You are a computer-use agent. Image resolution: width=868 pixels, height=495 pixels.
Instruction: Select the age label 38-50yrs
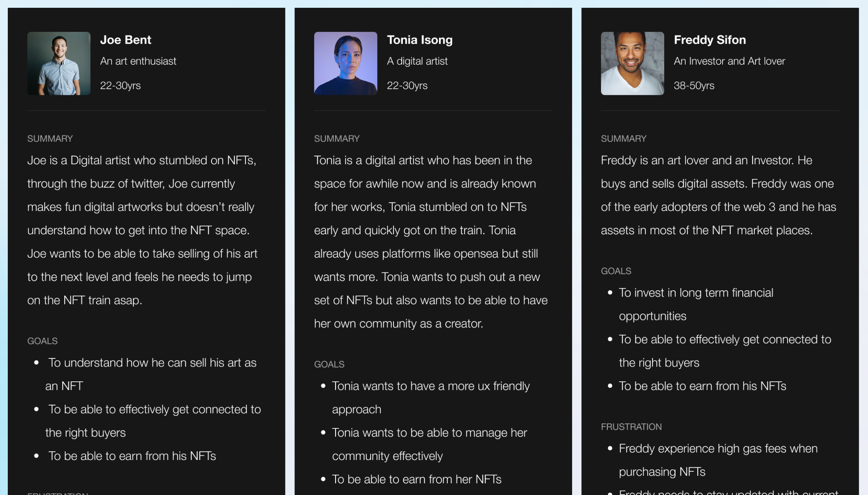tap(694, 85)
